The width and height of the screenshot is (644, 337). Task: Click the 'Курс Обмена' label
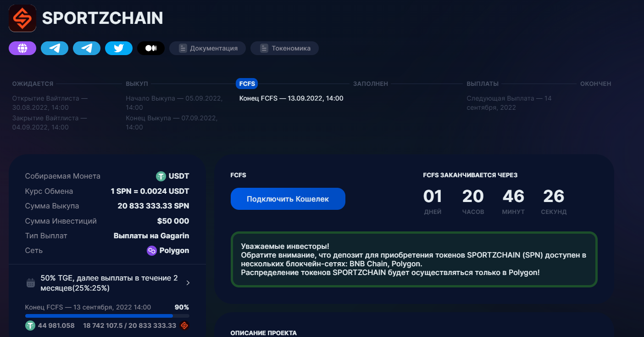pyautogui.click(x=49, y=191)
